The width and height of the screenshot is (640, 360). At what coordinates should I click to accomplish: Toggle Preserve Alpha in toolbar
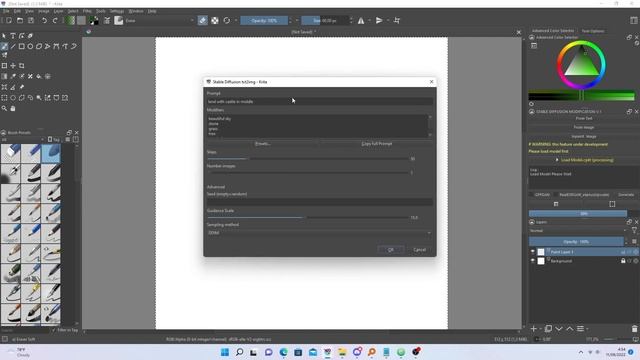(215, 20)
